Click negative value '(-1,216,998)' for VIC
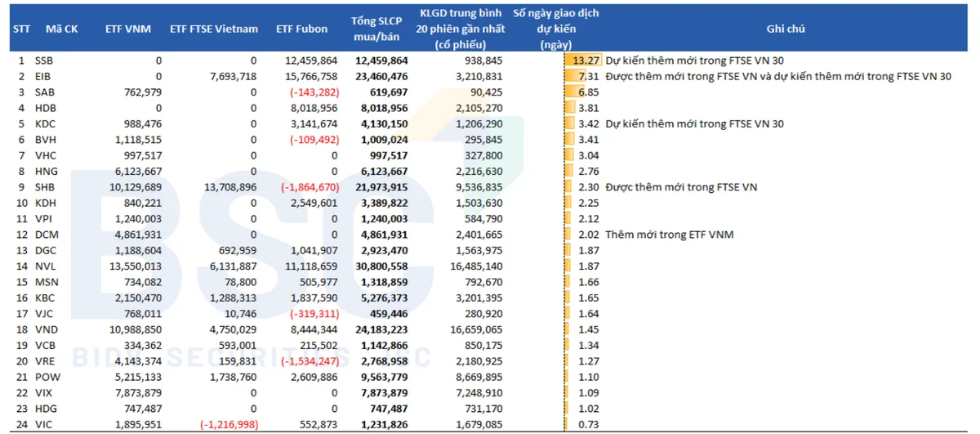 point(229,424)
